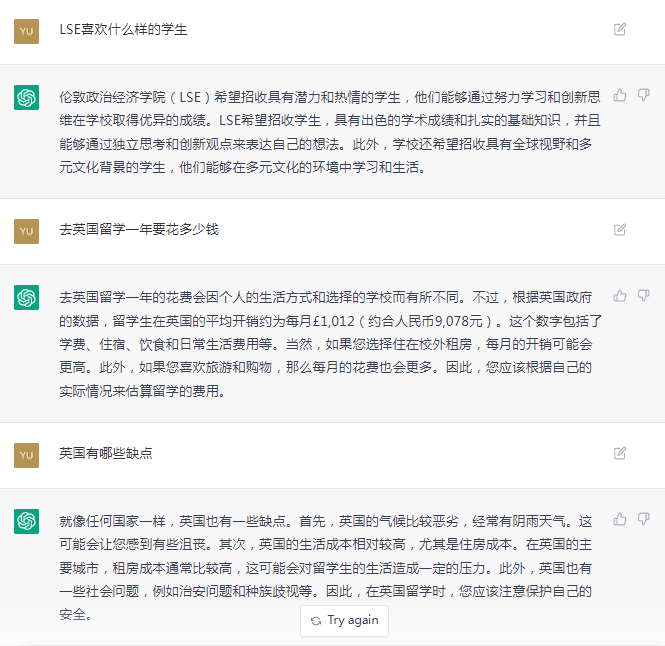Click the YU avatar beside '英国有哪些缺点'
This screenshot has height=646, width=665.
tap(26, 455)
